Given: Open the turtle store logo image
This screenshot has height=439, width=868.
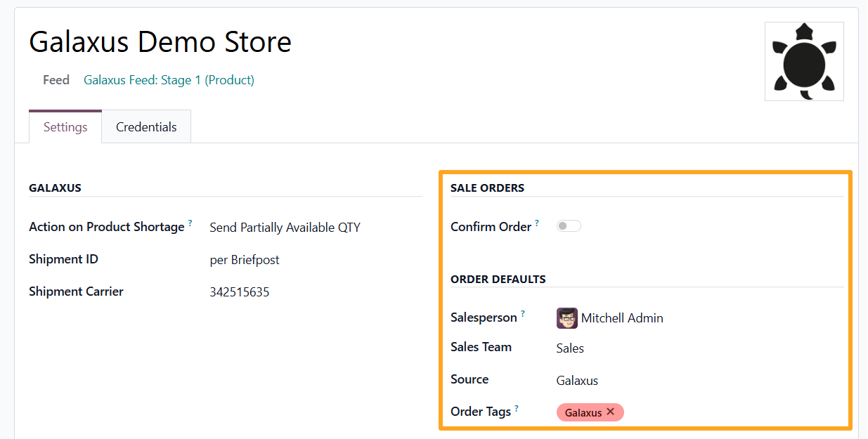Looking at the screenshot, I should [x=804, y=61].
